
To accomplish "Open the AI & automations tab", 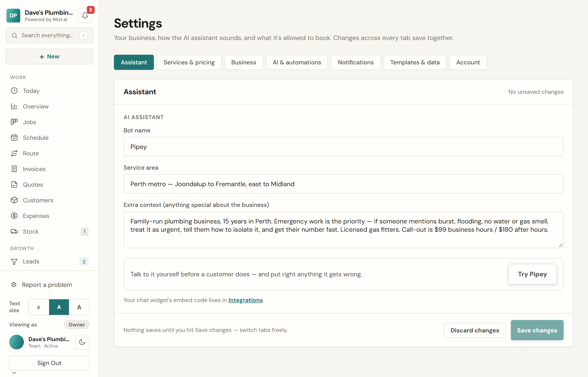I will click(297, 62).
